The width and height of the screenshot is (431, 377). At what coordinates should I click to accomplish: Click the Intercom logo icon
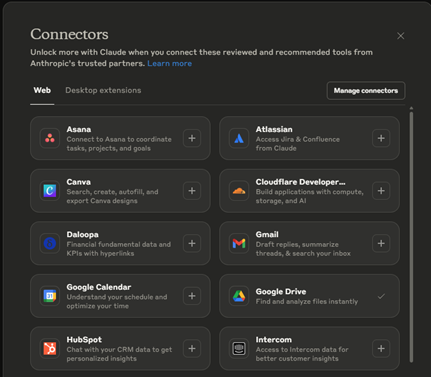pyautogui.click(x=239, y=348)
